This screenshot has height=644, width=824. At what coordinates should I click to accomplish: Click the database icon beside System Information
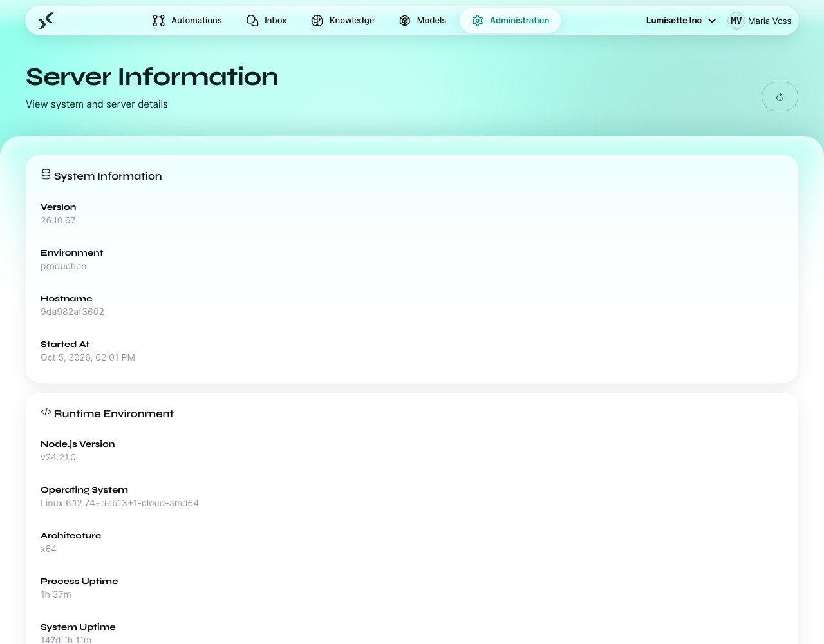coord(46,175)
